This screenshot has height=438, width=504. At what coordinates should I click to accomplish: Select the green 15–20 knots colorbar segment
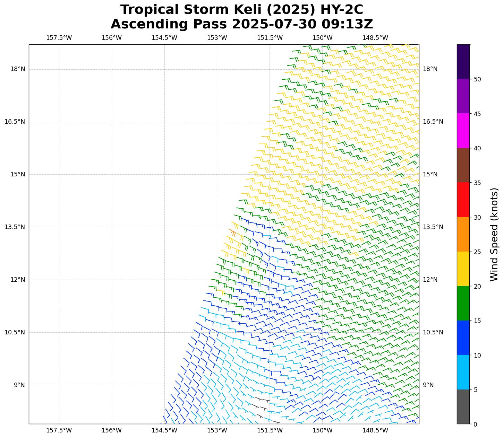(463, 303)
